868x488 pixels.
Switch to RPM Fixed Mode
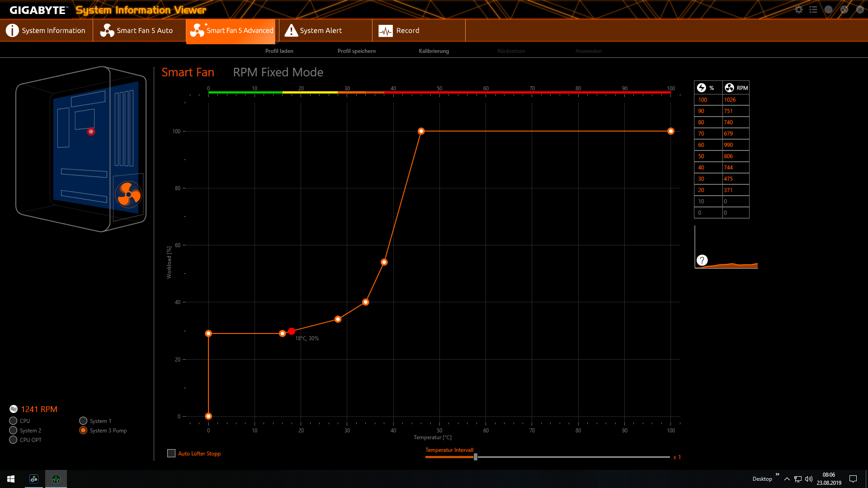(278, 72)
